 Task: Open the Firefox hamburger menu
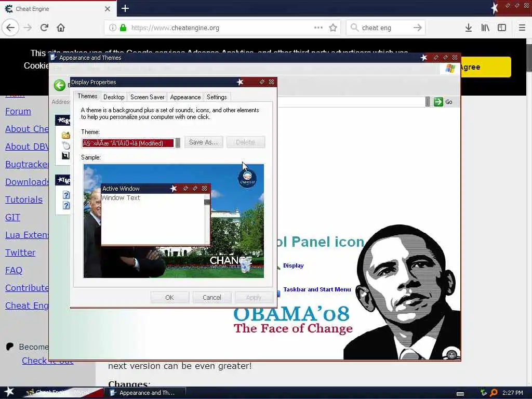(x=522, y=28)
